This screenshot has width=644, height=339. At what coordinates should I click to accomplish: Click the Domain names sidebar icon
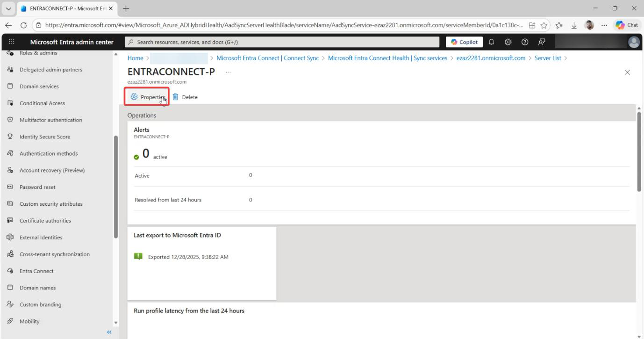tap(10, 288)
